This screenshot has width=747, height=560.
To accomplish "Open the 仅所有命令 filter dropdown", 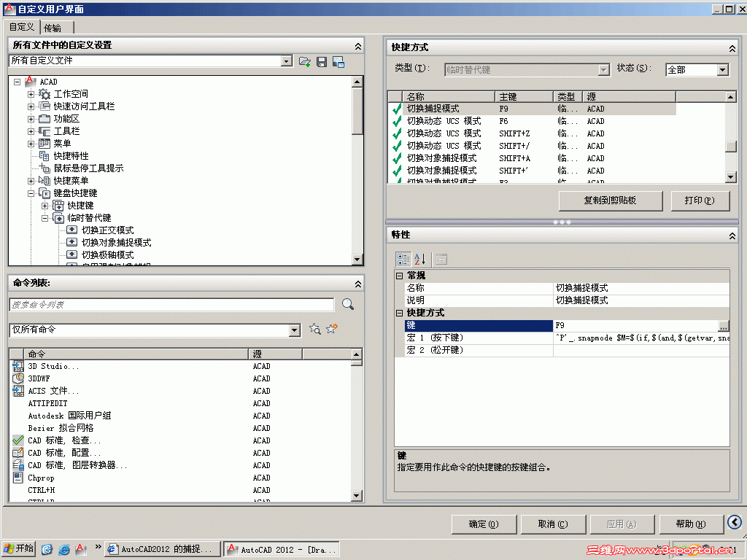I will tap(295, 330).
